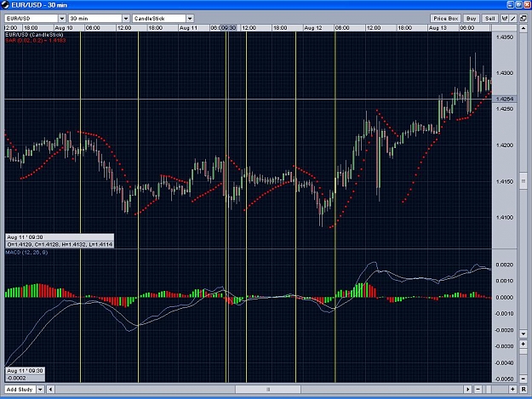
Task: Click the vertical scrollbar up arrow
Action: pyautogui.click(x=523, y=28)
